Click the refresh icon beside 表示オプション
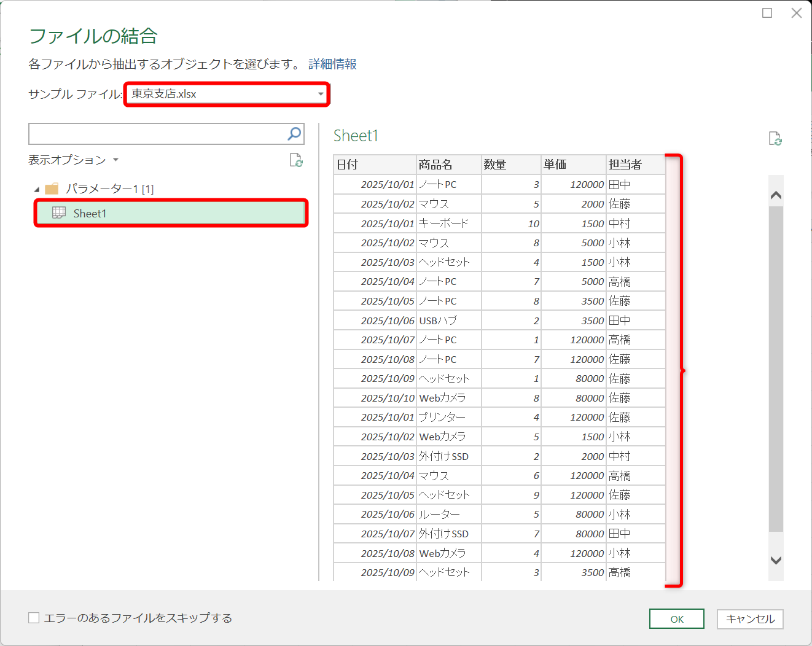Image resolution: width=812 pixels, height=646 pixels. tap(297, 160)
